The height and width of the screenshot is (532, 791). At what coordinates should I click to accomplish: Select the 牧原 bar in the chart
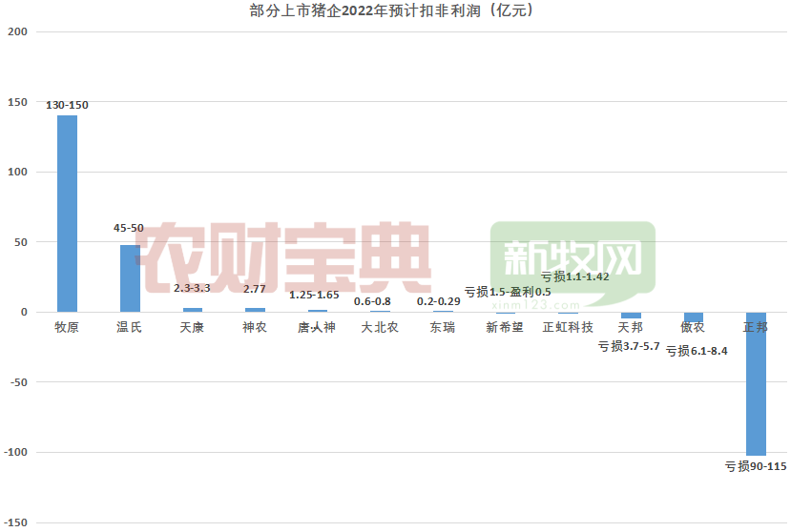[67, 214]
